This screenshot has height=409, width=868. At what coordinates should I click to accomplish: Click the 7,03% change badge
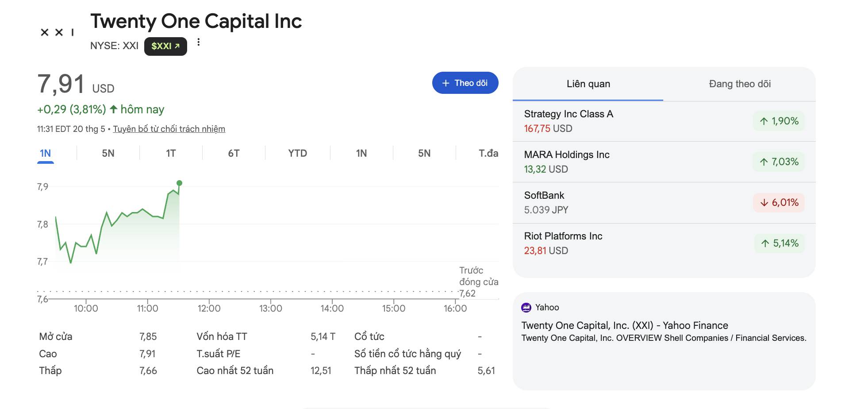pos(779,162)
